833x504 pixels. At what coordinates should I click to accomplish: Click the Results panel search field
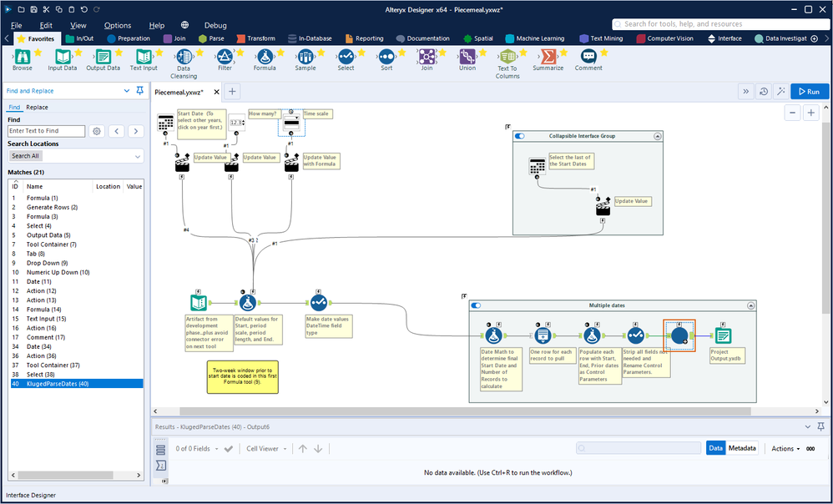click(639, 448)
